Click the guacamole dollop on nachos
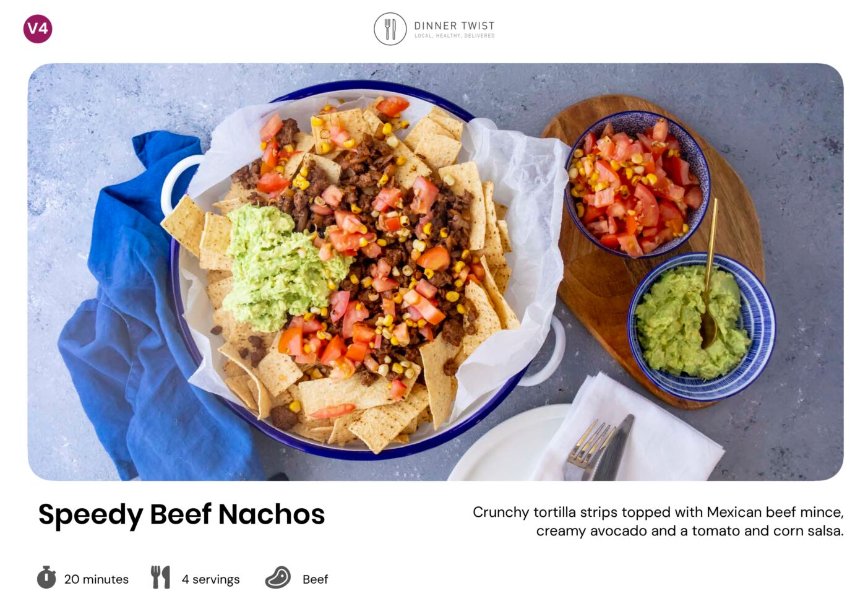 (x=281, y=268)
